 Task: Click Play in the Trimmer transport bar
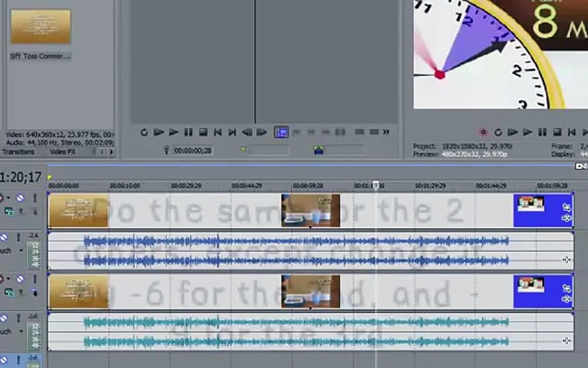[x=174, y=132]
